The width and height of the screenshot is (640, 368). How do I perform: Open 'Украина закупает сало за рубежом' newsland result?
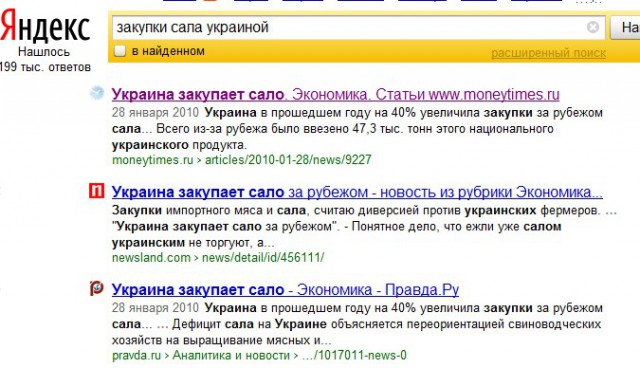[x=357, y=192]
